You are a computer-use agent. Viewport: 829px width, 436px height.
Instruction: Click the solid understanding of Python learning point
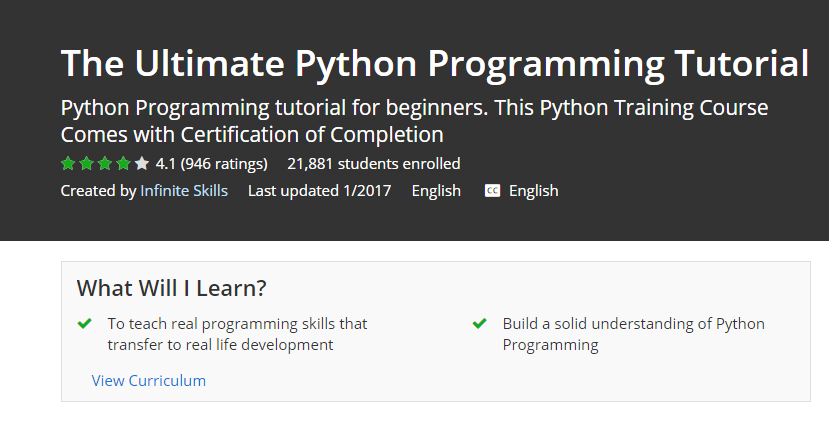pyautogui.click(x=633, y=334)
